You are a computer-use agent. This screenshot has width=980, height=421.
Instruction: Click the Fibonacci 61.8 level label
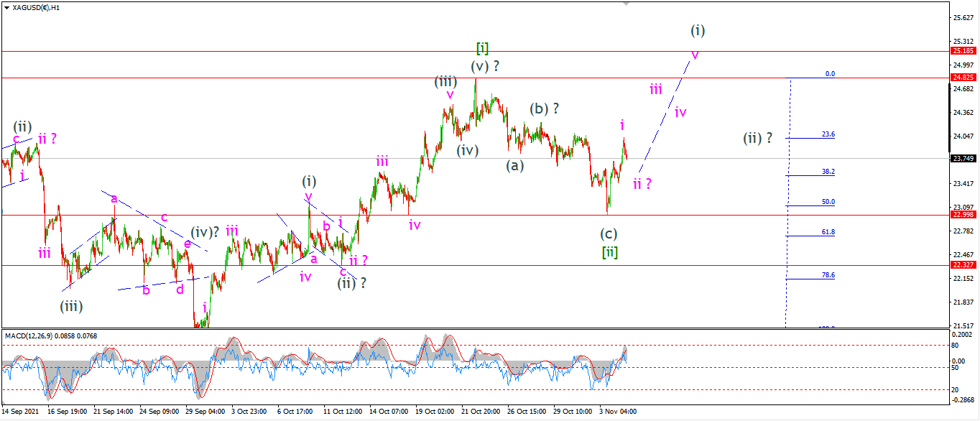pos(828,232)
